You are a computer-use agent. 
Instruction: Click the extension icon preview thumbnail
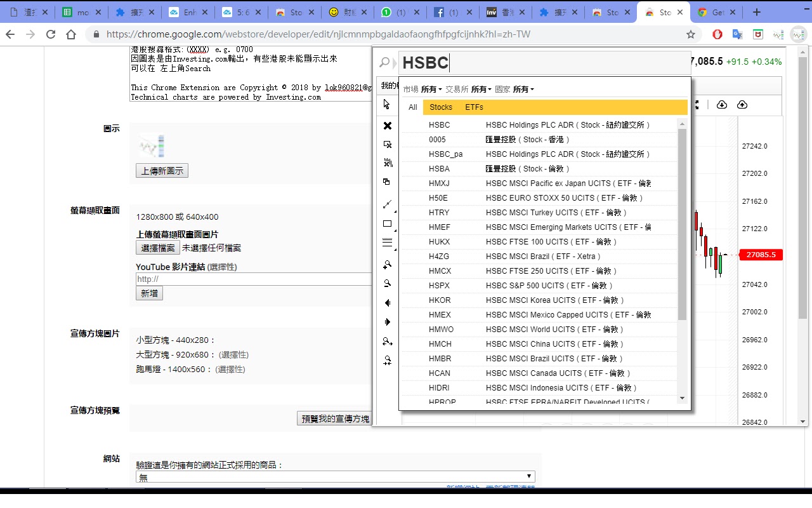click(152, 147)
